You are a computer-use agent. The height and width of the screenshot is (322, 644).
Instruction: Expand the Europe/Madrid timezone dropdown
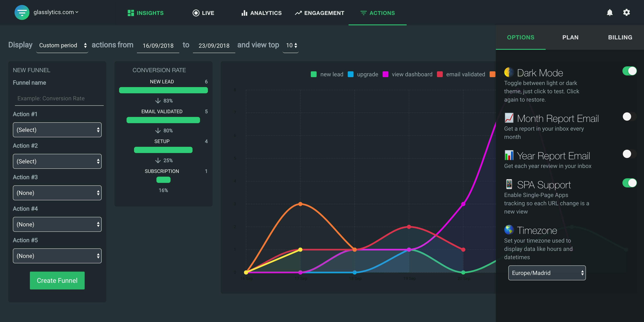coord(547,273)
